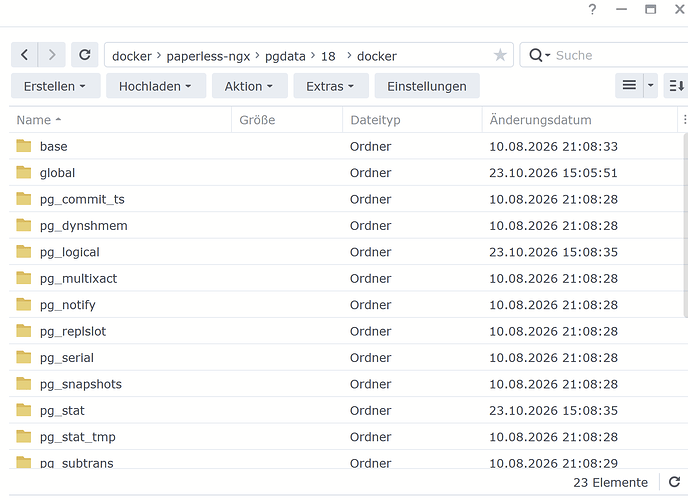
Task: Select the pg_replslot folder icon
Action: click(x=24, y=331)
